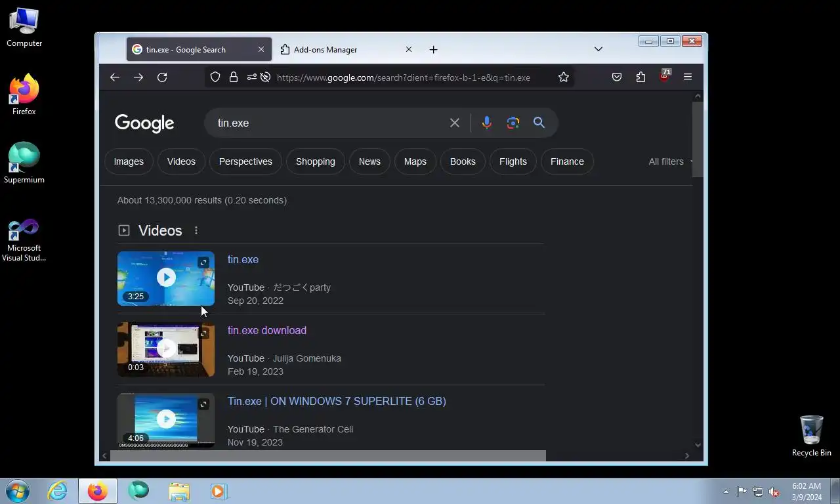Select the Recycle Bin desktop icon
This screenshot has width=840, height=504.
[812, 436]
